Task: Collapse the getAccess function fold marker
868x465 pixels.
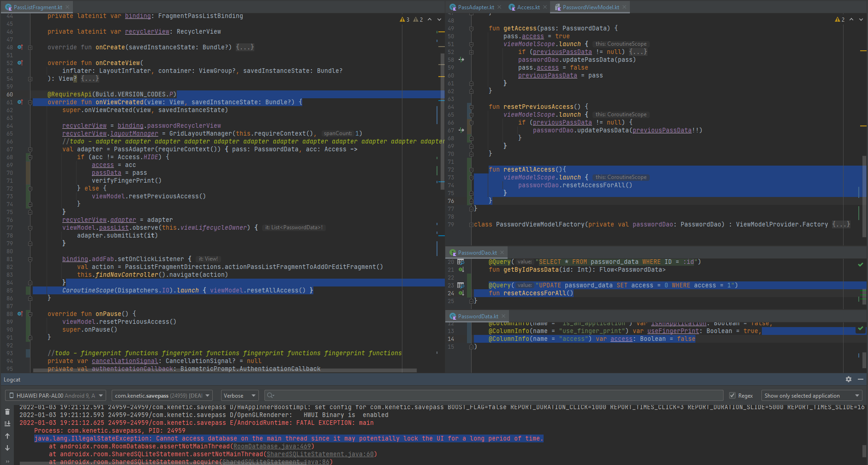Action: tap(471, 28)
